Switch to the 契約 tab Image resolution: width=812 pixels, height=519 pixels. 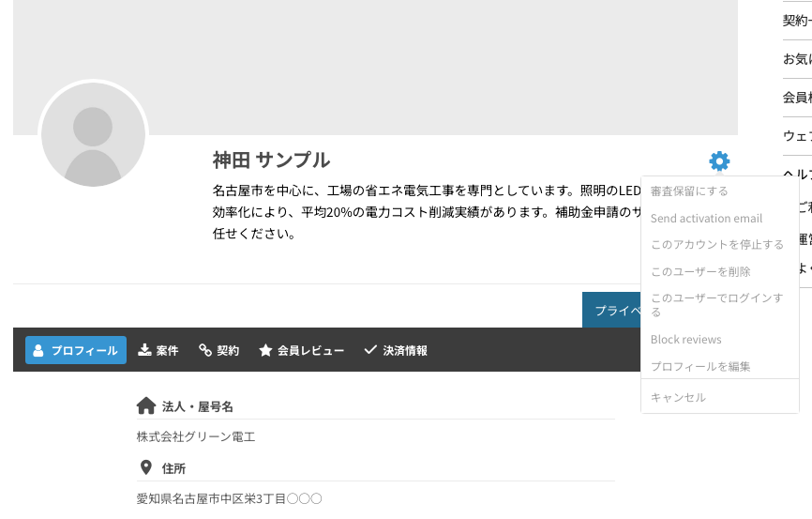218,350
